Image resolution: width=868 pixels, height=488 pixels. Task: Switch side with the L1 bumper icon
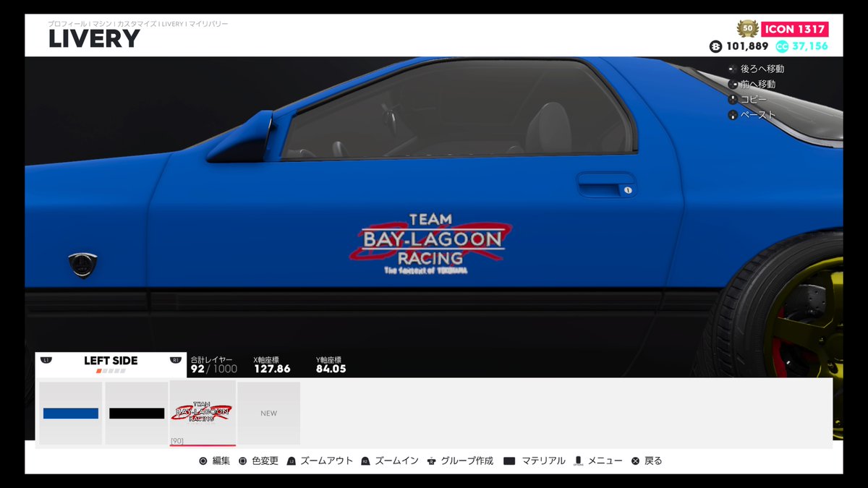coord(47,360)
